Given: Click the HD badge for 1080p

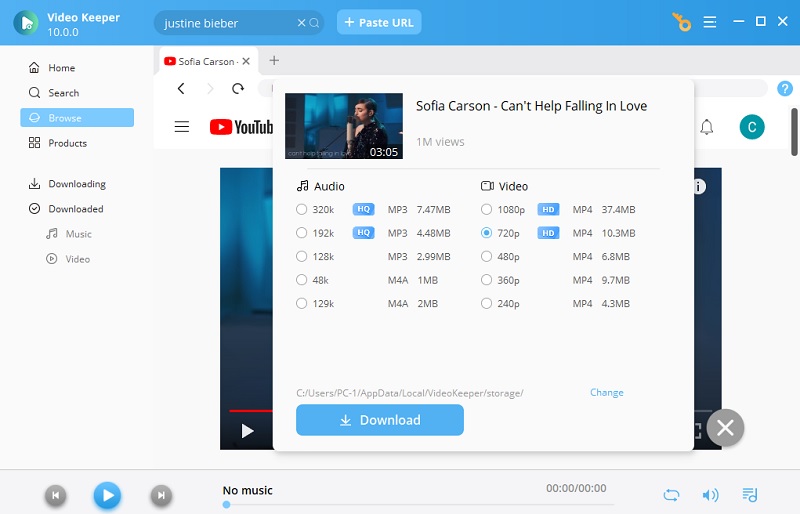Looking at the screenshot, I should point(548,209).
